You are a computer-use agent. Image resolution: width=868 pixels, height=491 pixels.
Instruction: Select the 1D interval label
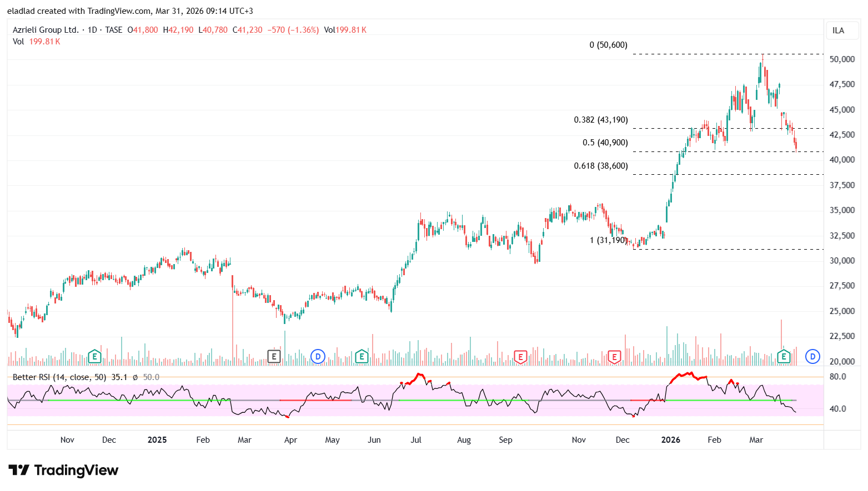[x=92, y=30]
